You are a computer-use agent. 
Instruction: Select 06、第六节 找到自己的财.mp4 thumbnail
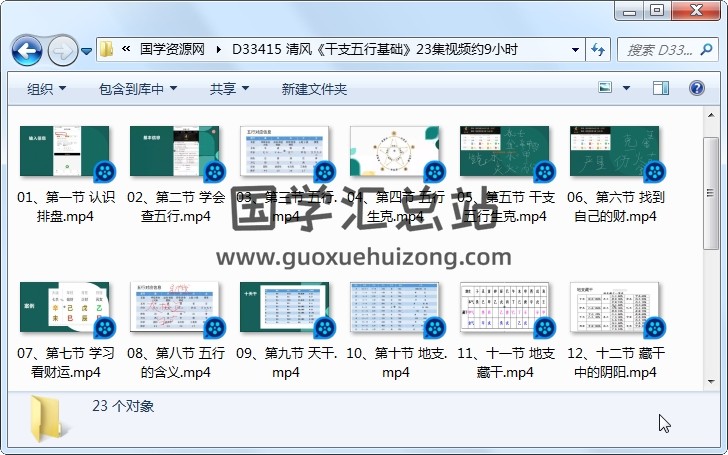pos(615,151)
